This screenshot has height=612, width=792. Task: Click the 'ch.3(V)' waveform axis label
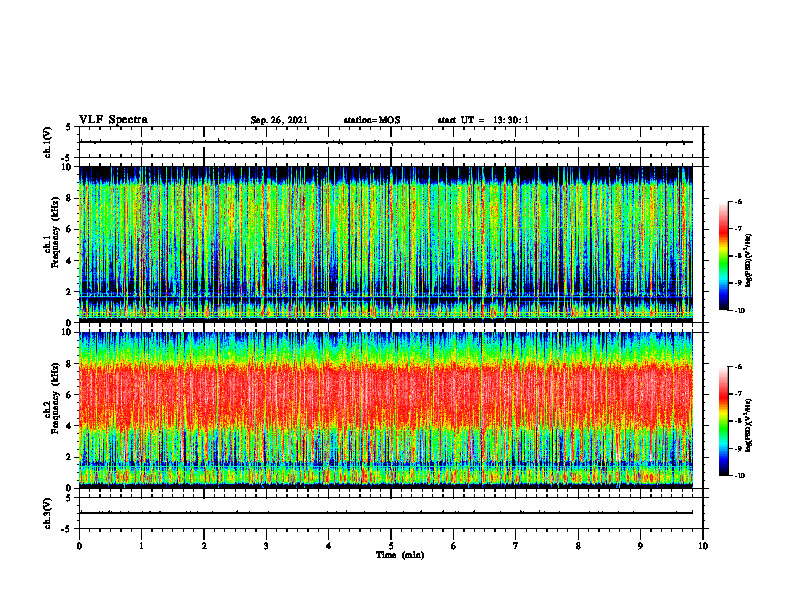(47, 514)
